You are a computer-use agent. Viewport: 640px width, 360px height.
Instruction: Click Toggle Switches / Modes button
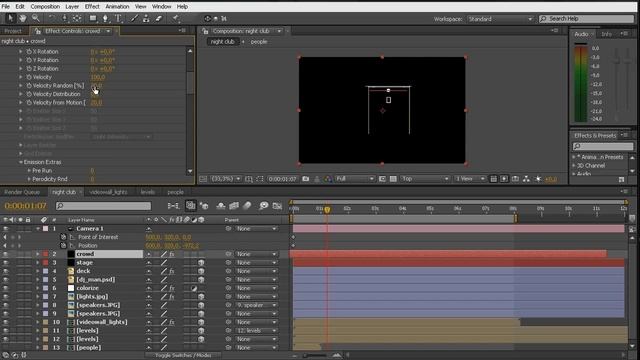[183, 356]
